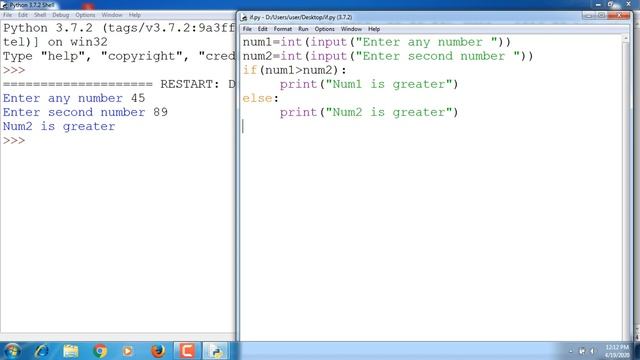Click shell output 'Enter second number 89'
The height and width of the screenshot is (360, 640).
click(85, 112)
